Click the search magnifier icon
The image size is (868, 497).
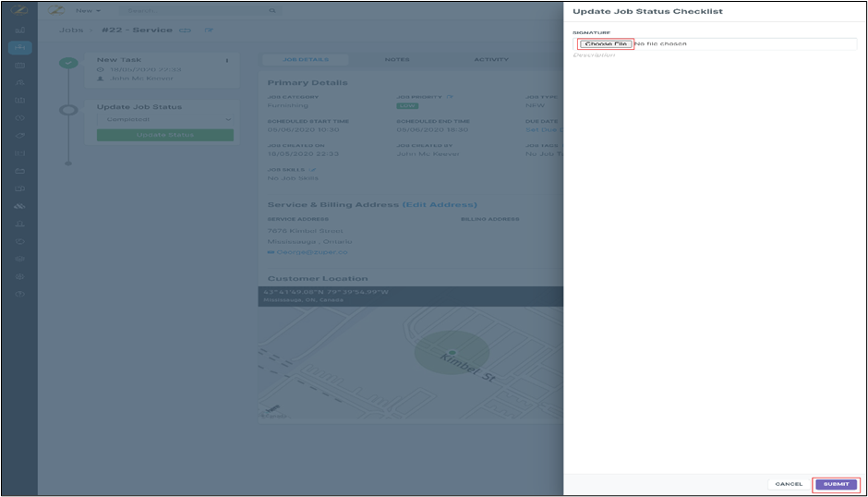pyautogui.click(x=272, y=10)
